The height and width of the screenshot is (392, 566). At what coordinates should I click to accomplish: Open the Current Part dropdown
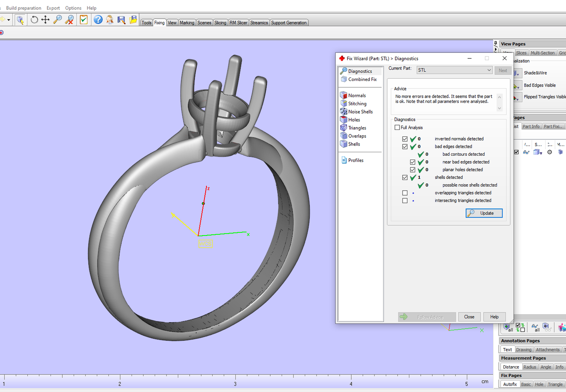coord(489,70)
